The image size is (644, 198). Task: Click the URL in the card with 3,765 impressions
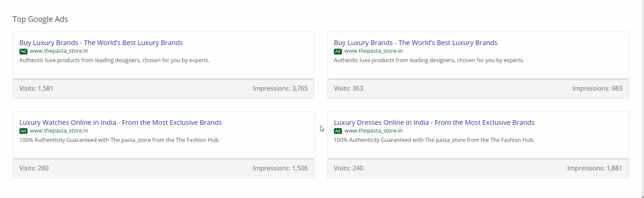click(59, 51)
